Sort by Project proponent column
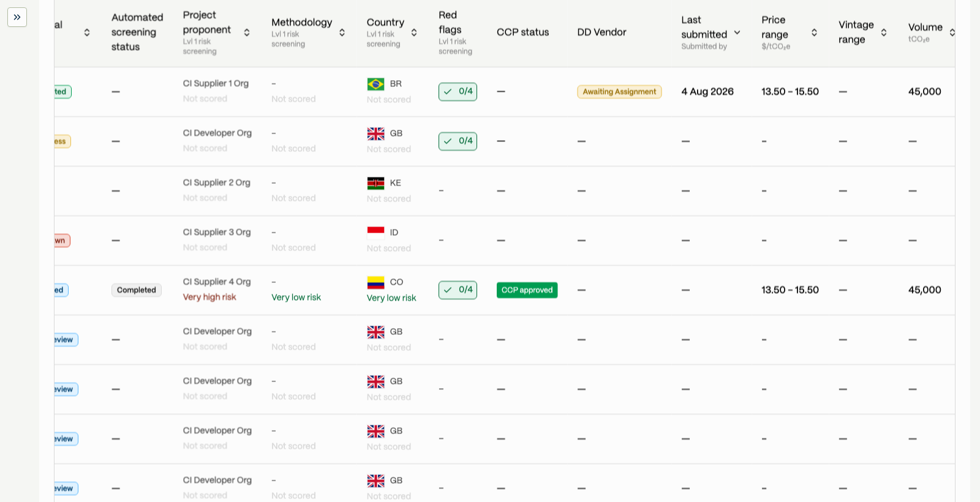Viewport: 980px width, 502px height. click(x=247, y=32)
